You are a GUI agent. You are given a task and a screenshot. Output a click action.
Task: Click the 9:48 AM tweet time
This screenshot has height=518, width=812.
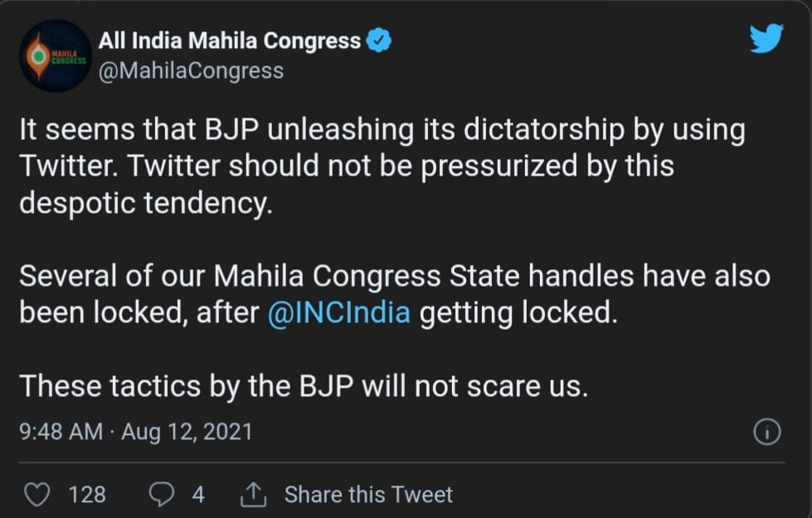(61, 432)
